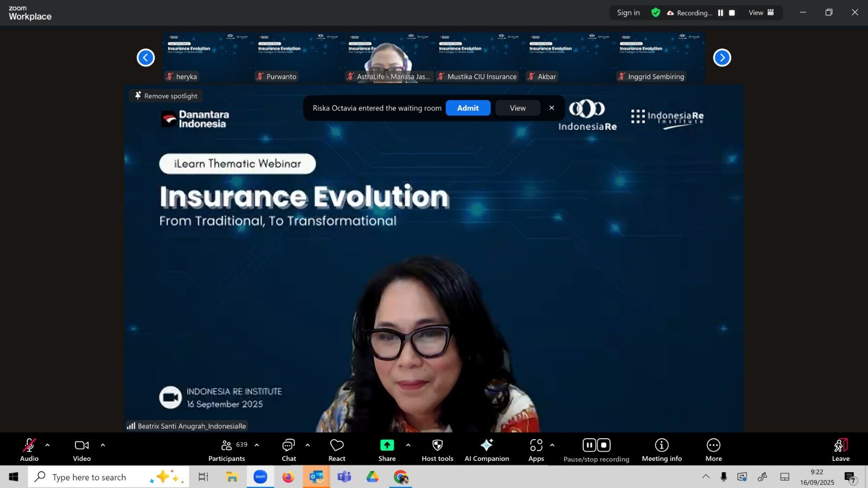Launch AI Companion
868x488 pixels.
click(x=487, y=450)
